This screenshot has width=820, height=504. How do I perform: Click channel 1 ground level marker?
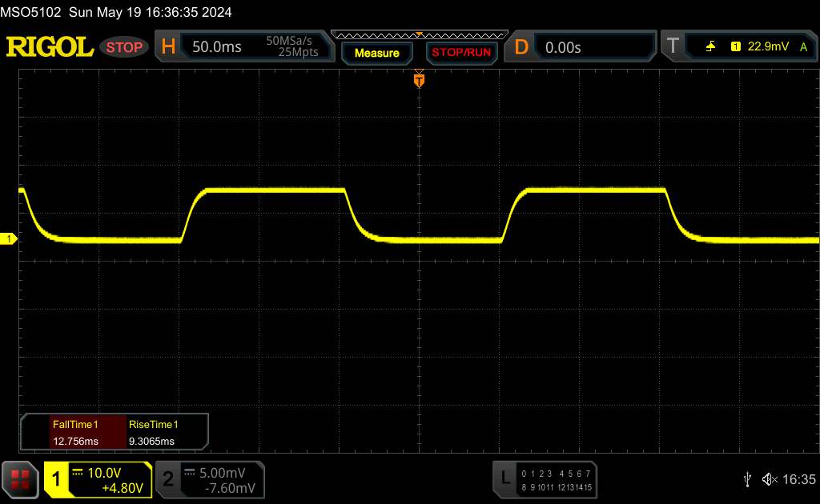[8, 238]
